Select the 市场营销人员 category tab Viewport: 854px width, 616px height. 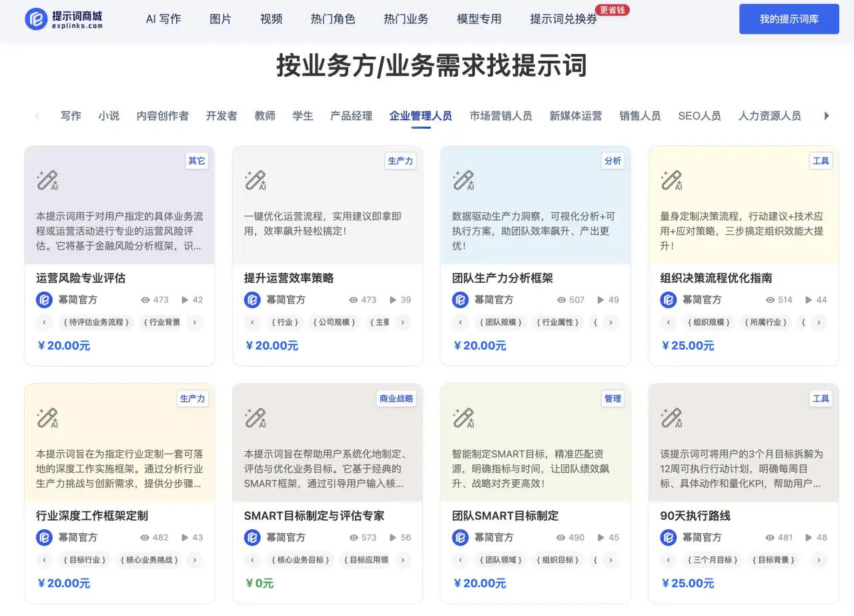(x=500, y=115)
